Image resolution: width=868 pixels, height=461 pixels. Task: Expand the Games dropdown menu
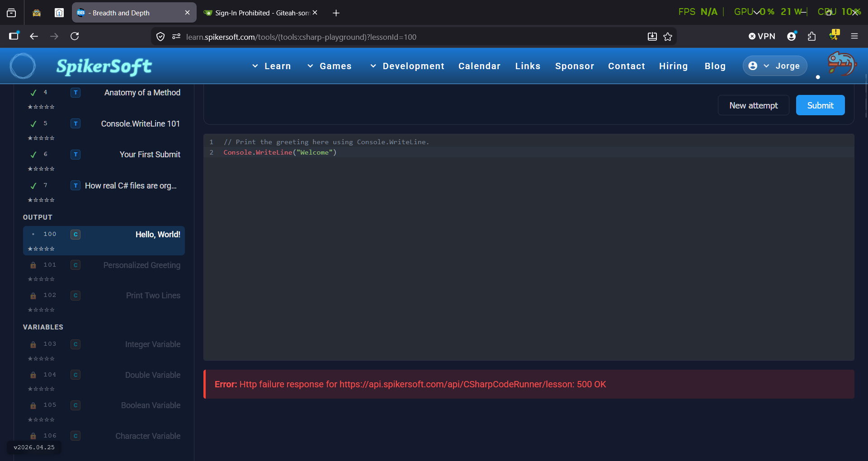tap(329, 66)
